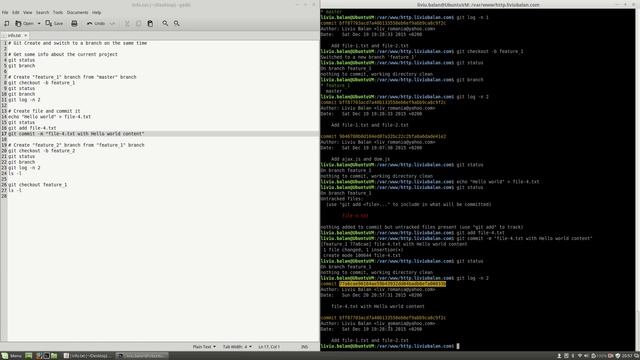Click line 16 git add file-4.txt
The height and width of the screenshot is (360, 640).
point(32,128)
